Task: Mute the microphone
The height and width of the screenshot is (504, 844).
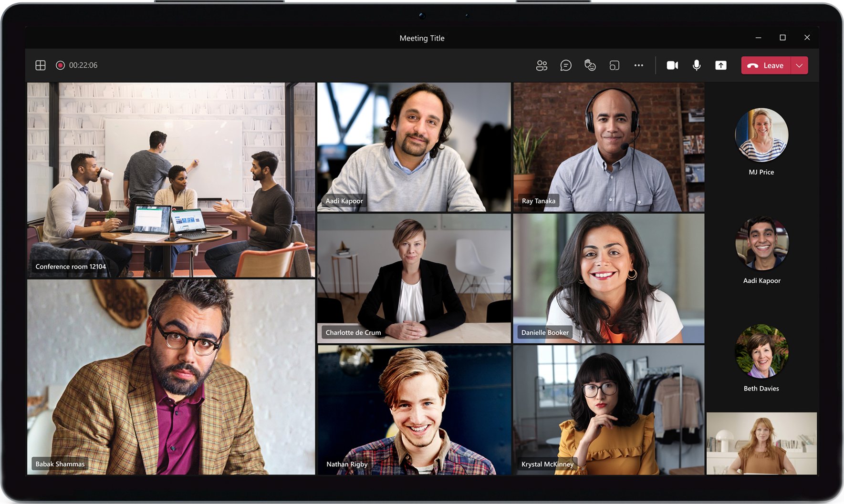Action: (x=697, y=65)
